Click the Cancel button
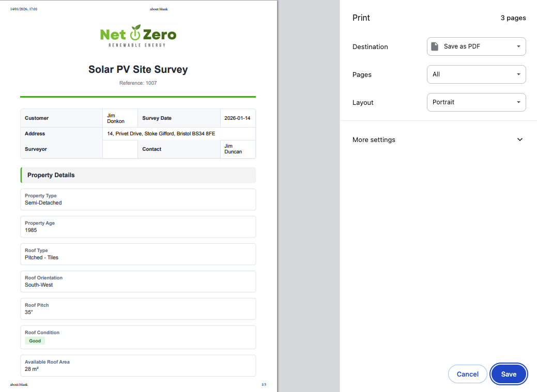Image resolution: width=537 pixels, height=392 pixels. [x=467, y=374]
